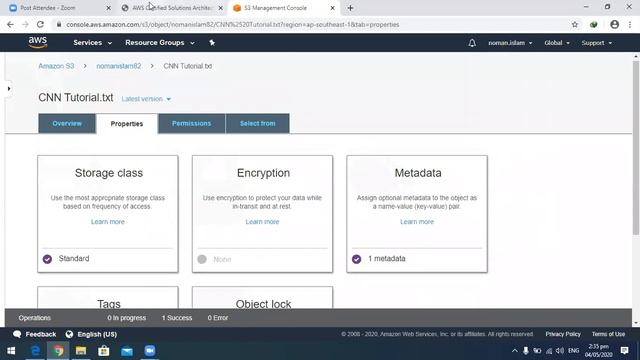Switch to the Permissions tab
640x360 pixels.
[x=191, y=123]
